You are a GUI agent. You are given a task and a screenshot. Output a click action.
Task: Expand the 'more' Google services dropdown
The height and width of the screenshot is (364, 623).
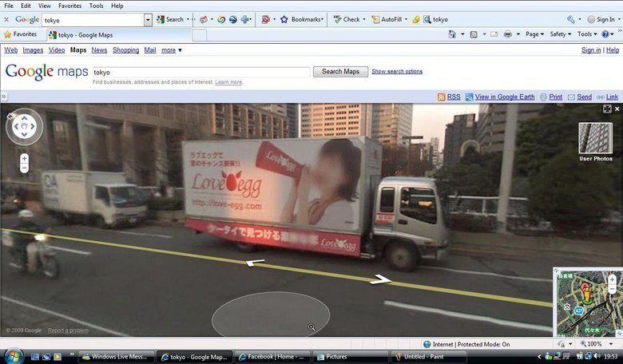(172, 50)
